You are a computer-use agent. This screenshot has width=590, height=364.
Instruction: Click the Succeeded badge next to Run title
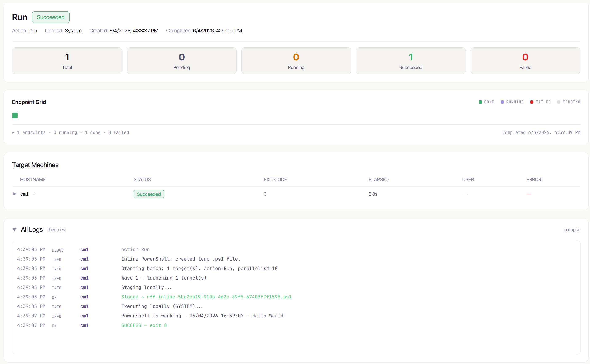point(51,17)
